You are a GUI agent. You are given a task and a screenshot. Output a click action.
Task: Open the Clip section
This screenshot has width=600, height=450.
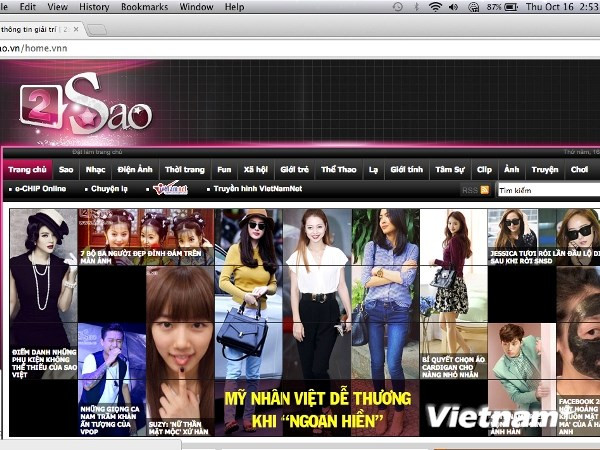[x=484, y=170]
